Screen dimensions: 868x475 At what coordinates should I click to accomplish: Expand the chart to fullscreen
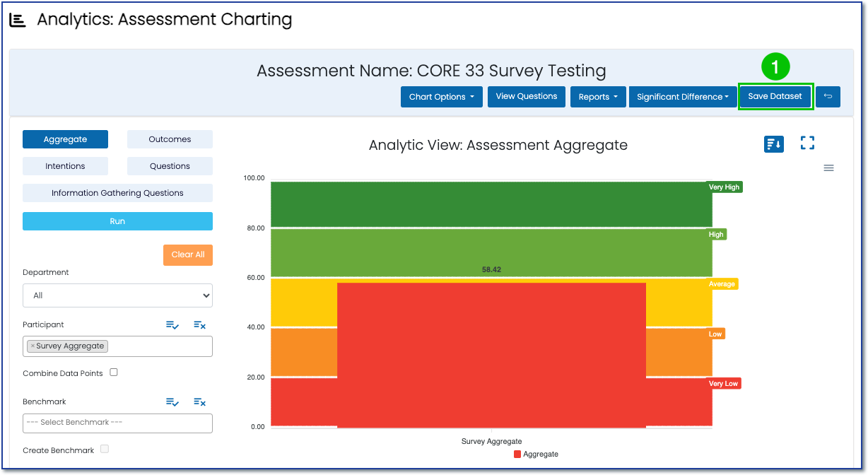(807, 143)
